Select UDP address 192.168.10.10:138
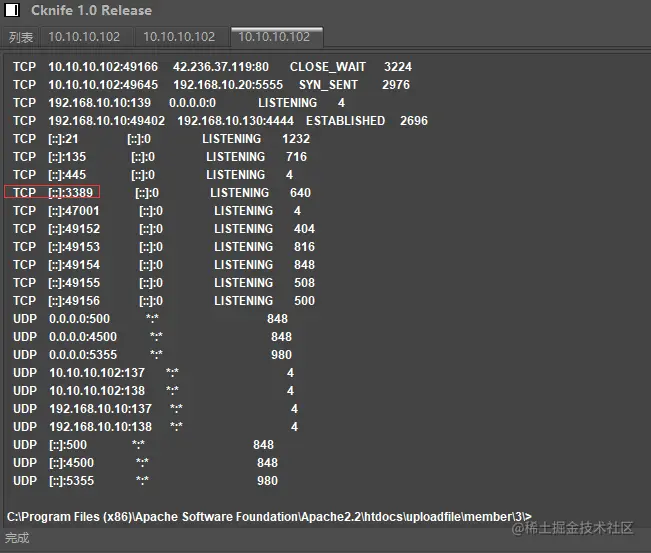This screenshot has width=651, height=553. 100,427
